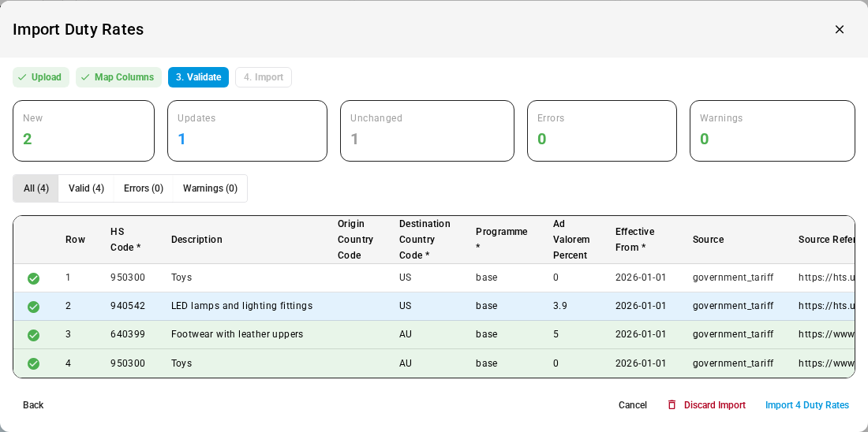Filter rows by Warnings (0)
Viewport: 868px width, 432px height.
tap(211, 188)
